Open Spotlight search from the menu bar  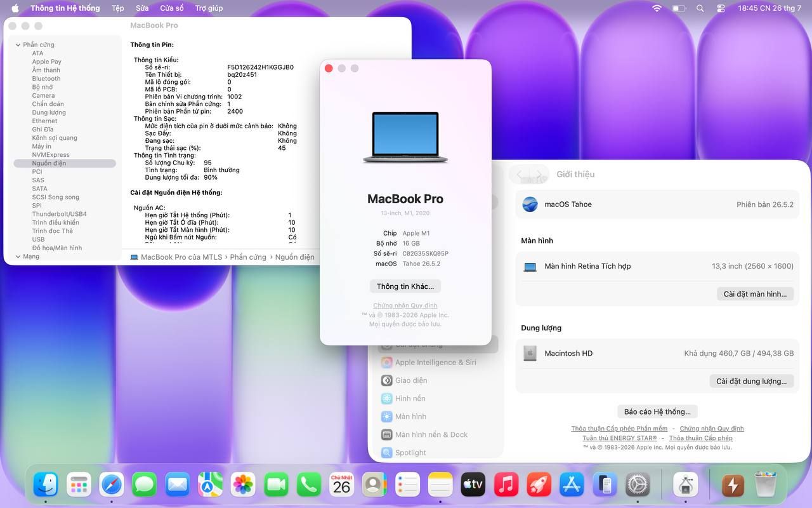point(700,8)
